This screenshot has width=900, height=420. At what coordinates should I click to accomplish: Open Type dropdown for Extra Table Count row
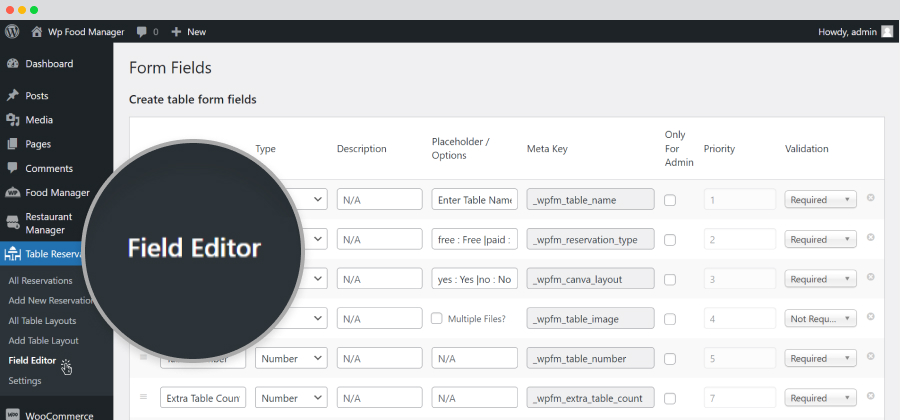(x=292, y=398)
